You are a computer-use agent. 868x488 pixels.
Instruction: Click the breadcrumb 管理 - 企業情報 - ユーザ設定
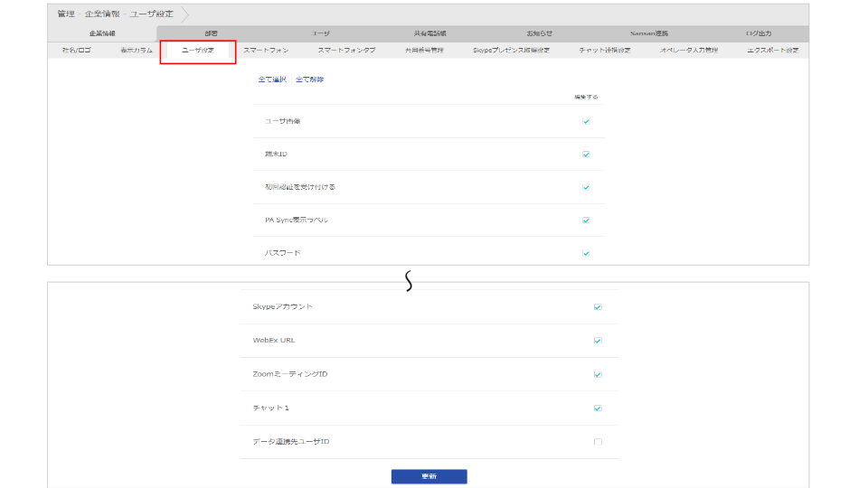pyautogui.click(x=115, y=14)
